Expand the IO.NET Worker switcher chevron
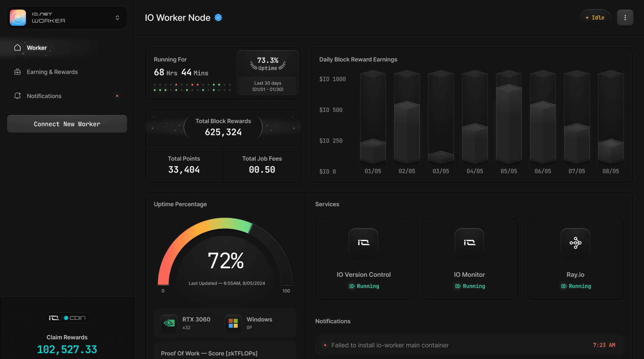 (x=117, y=17)
